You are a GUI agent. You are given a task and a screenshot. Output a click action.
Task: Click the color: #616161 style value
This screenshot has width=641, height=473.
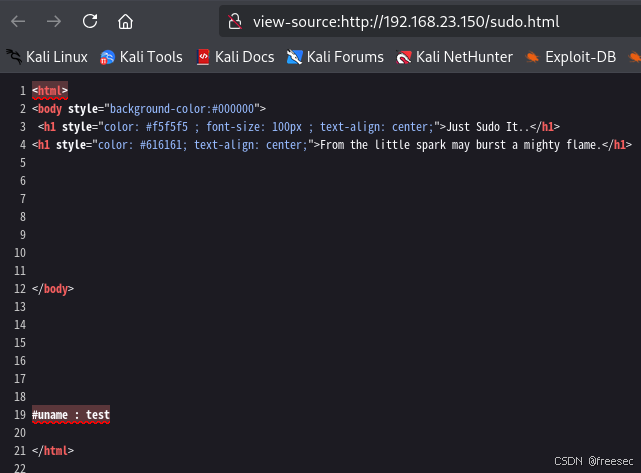point(143,145)
